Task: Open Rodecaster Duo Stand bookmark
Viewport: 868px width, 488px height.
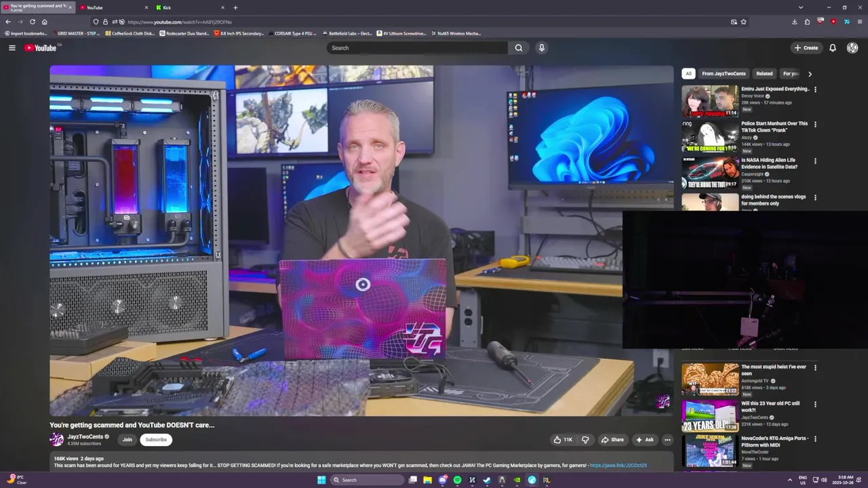Action: 184,33
